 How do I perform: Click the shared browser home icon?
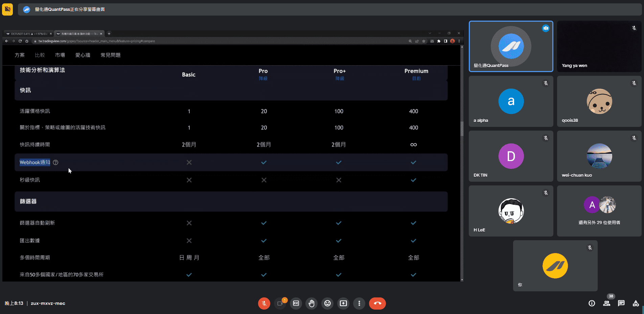27,41
